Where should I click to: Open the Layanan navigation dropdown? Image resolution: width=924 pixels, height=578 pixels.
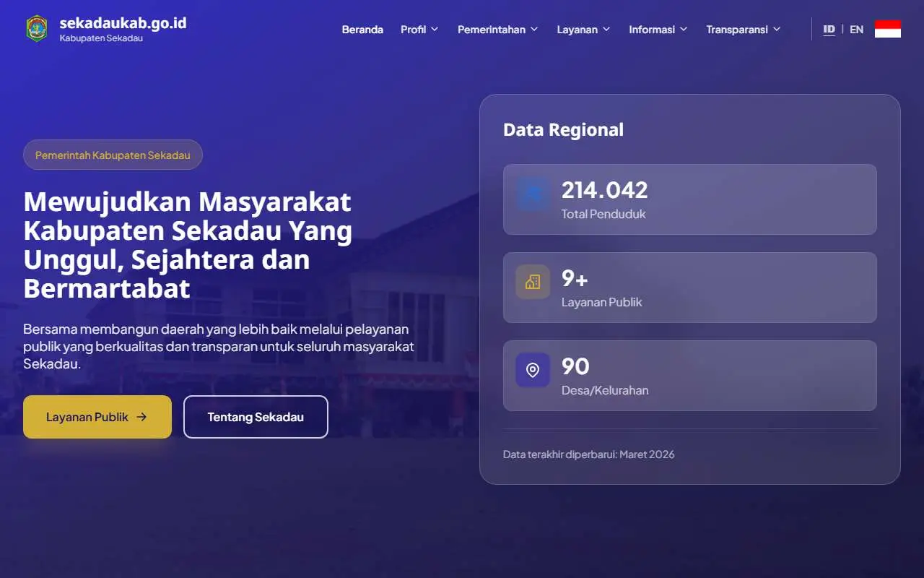583,30
